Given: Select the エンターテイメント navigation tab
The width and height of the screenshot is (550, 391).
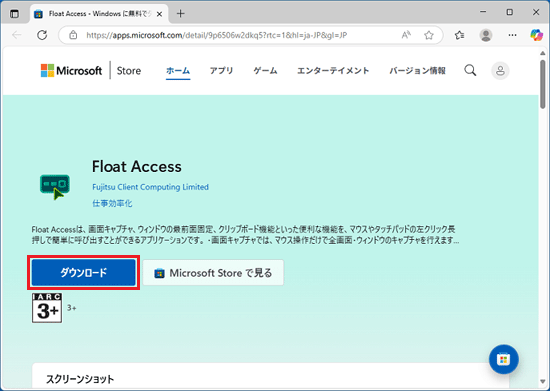Looking at the screenshot, I should tap(333, 70).
